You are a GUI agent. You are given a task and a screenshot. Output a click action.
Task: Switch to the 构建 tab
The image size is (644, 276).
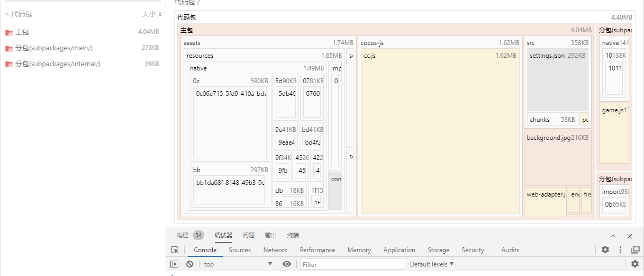pyautogui.click(x=183, y=235)
